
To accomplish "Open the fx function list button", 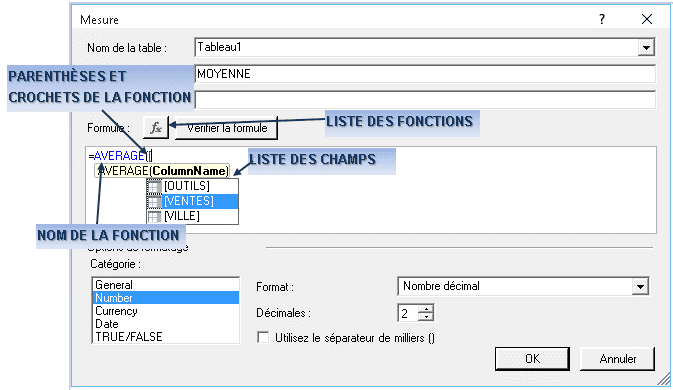I will pos(156,127).
